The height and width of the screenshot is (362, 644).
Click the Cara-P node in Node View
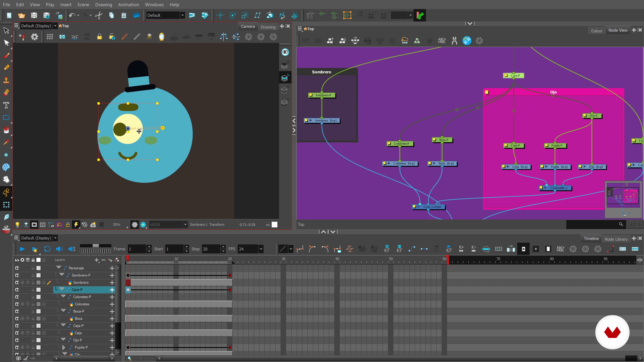click(514, 76)
